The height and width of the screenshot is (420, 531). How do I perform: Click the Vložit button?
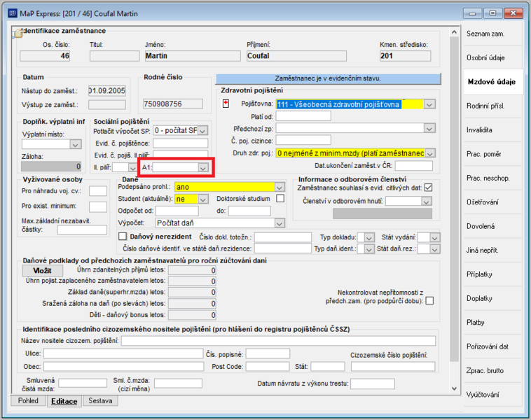[x=42, y=270]
